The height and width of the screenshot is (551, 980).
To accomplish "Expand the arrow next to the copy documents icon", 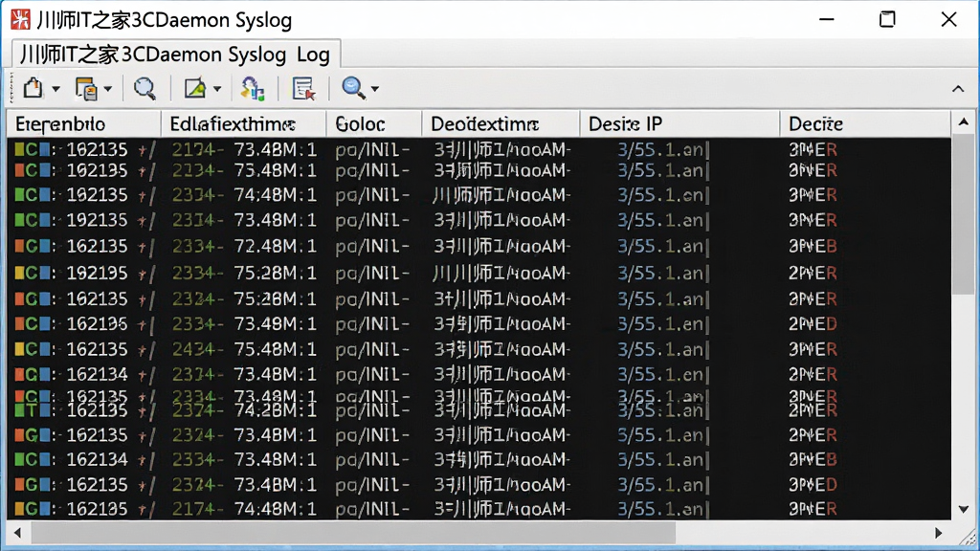I will tap(108, 89).
